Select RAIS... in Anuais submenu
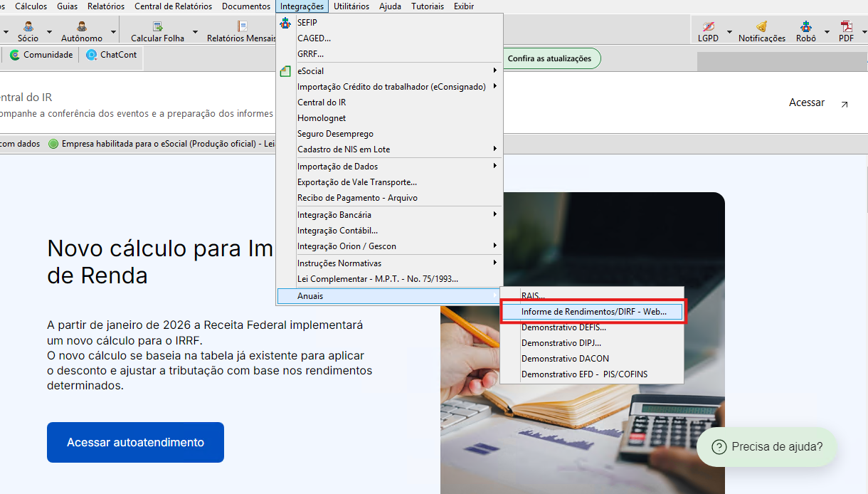The height and width of the screenshot is (494, 868). 592,295
